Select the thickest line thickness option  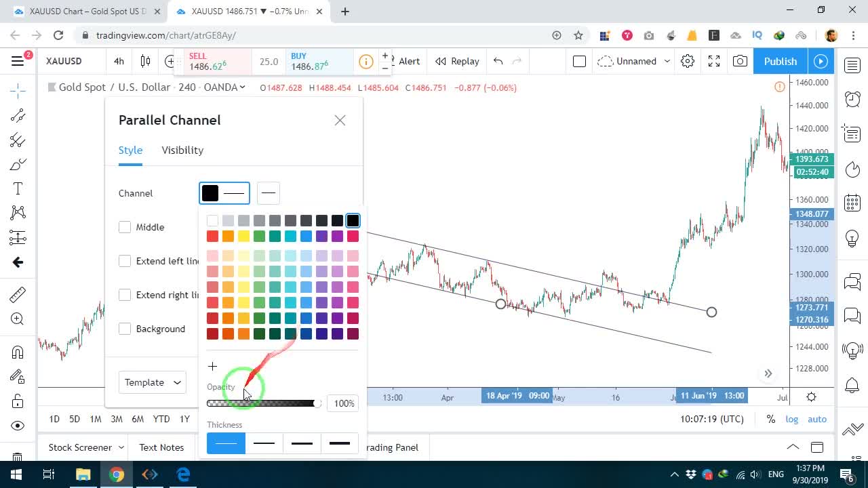[340, 443]
